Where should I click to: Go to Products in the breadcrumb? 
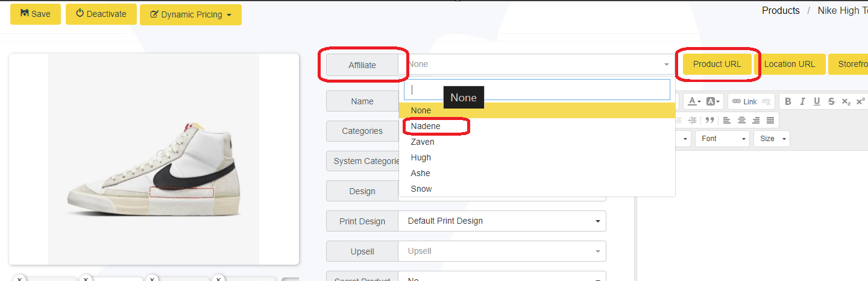[781, 11]
